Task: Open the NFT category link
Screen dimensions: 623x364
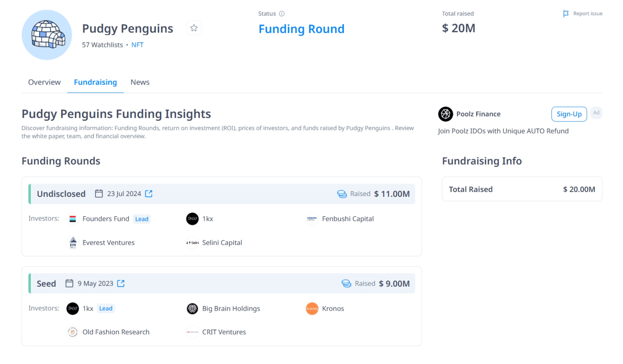Action: (137, 45)
